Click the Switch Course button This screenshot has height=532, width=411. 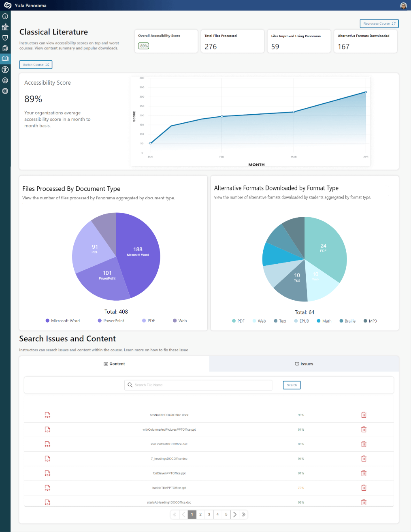coord(36,65)
